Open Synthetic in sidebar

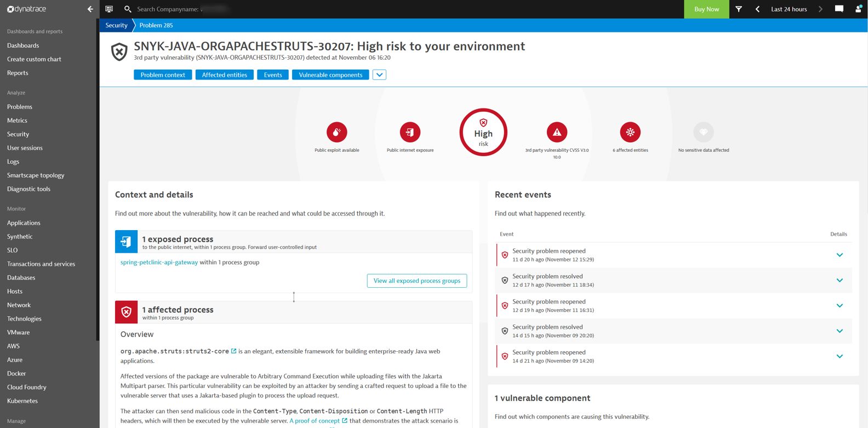(20, 237)
